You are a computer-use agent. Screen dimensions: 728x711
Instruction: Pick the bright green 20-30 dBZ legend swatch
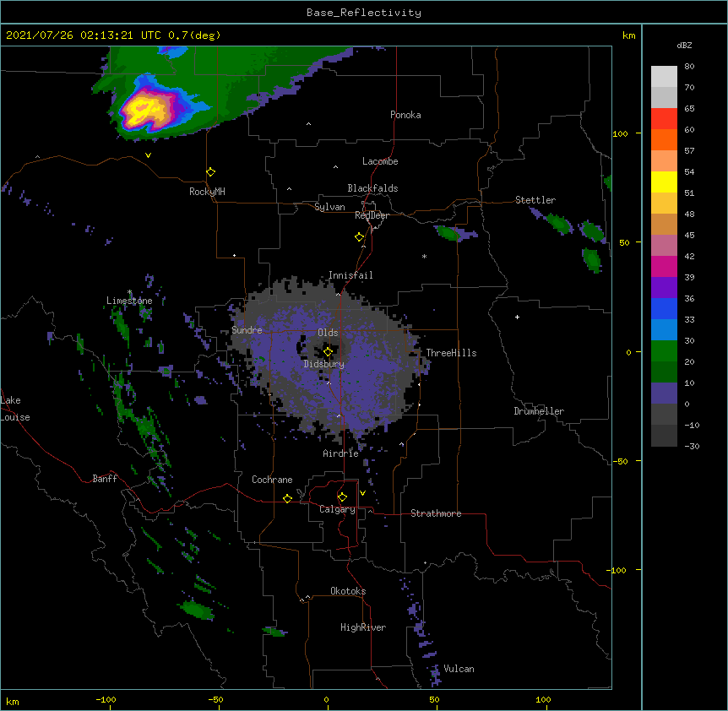(x=664, y=351)
